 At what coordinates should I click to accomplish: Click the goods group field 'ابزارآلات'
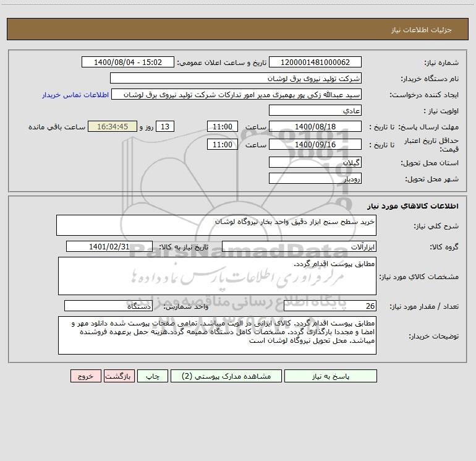(x=299, y=246)
